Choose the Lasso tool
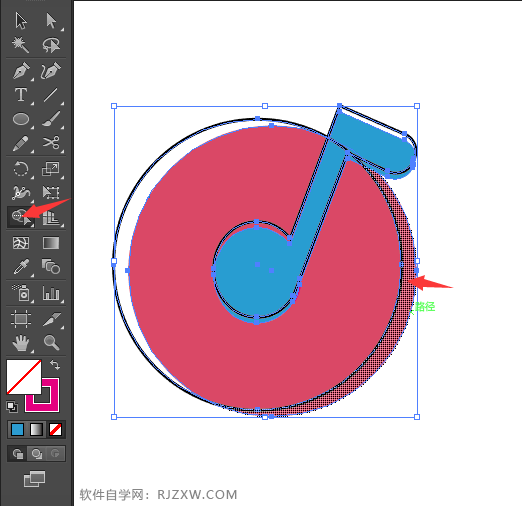Viewport: 522px width, 506px height. tap(51, 45)
